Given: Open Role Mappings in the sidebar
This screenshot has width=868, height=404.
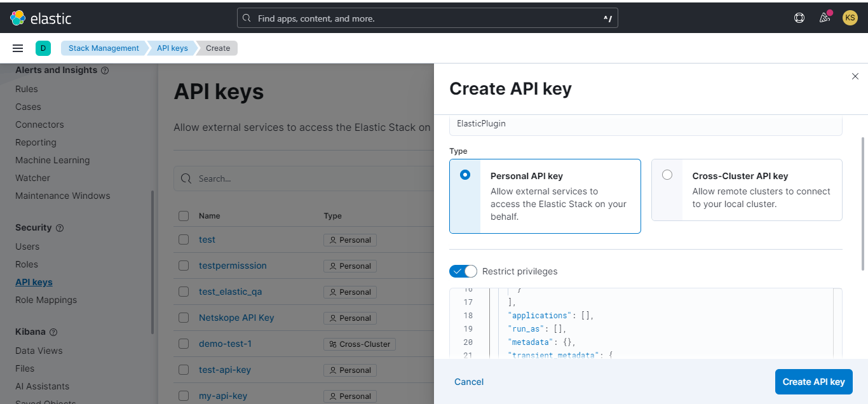Looking at the screenshot, I should tap(46, 300).
